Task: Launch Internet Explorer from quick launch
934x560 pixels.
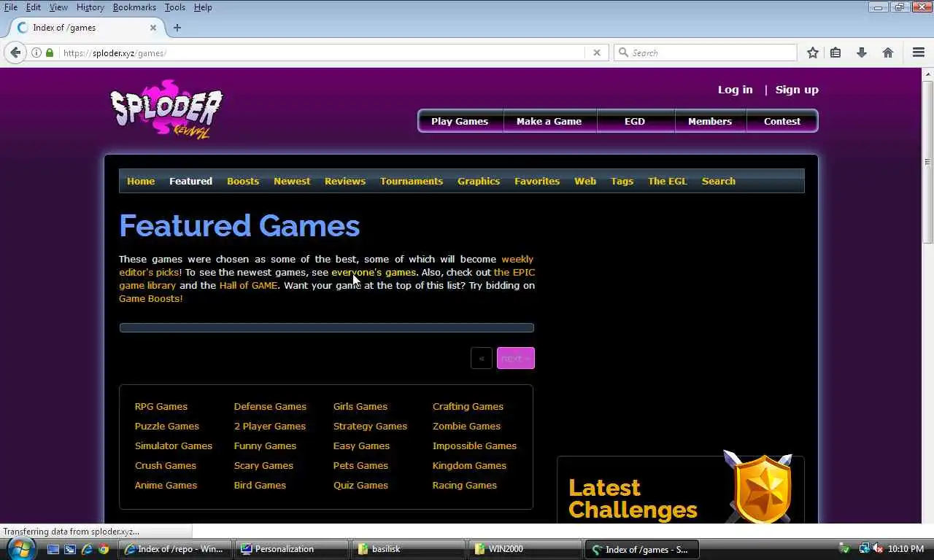Action: point(87,549)
